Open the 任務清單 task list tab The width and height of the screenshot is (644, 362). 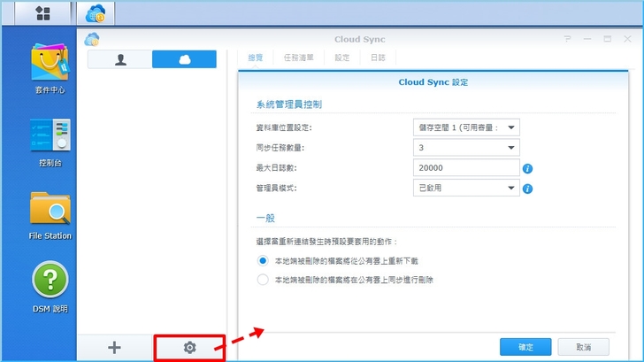[x=299, y=58]
